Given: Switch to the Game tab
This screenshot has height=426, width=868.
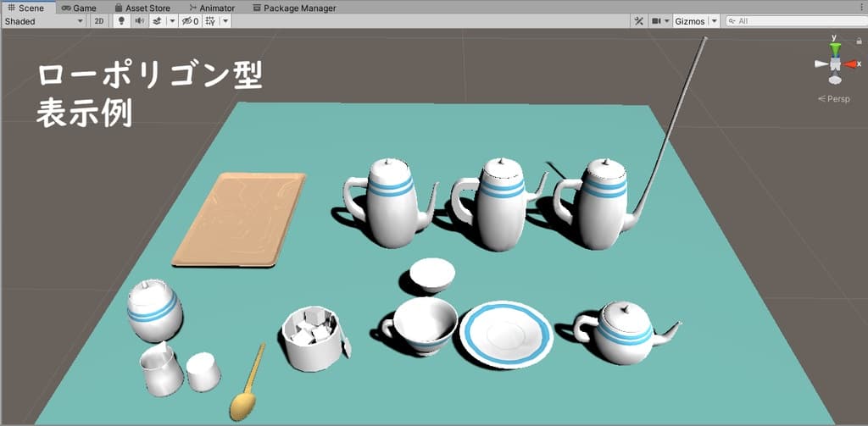Looking at the screenshot, I should (79, 8).
